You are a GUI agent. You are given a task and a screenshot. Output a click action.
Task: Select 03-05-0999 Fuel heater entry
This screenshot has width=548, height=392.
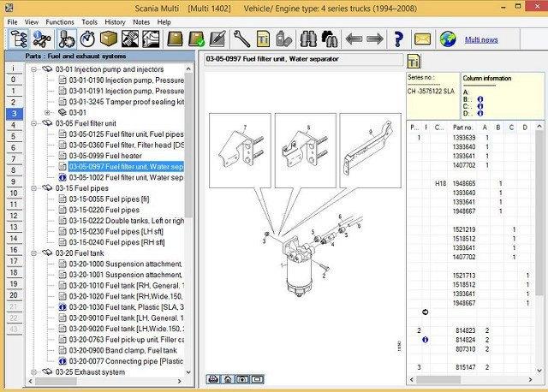pos(105,156)
